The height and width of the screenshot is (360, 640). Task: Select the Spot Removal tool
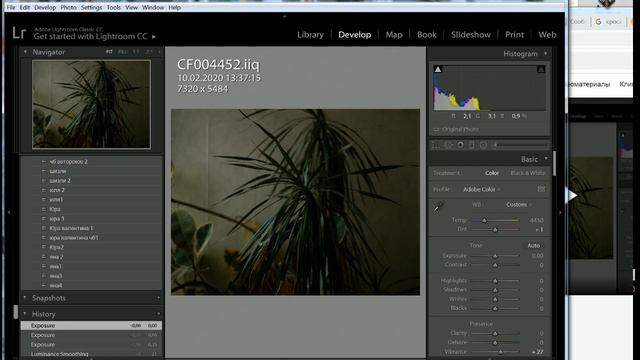pyautogui.click(x=448, y=145)
